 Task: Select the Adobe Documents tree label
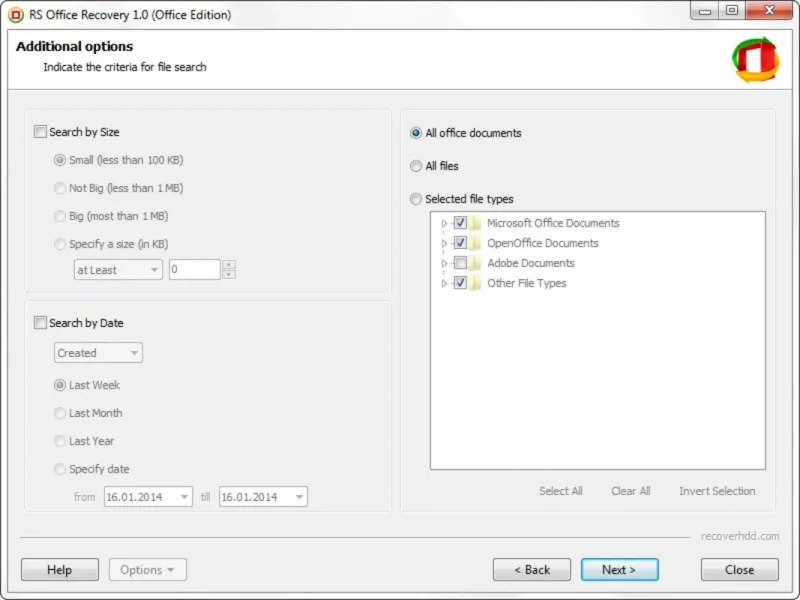point(531,263)
